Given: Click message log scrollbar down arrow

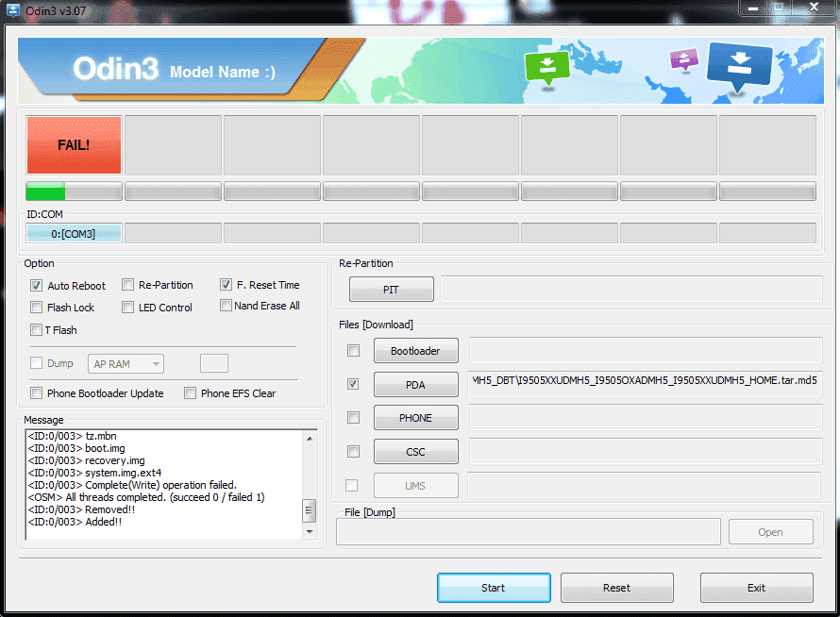Looking at the screenshot, I should pos(310,531).
